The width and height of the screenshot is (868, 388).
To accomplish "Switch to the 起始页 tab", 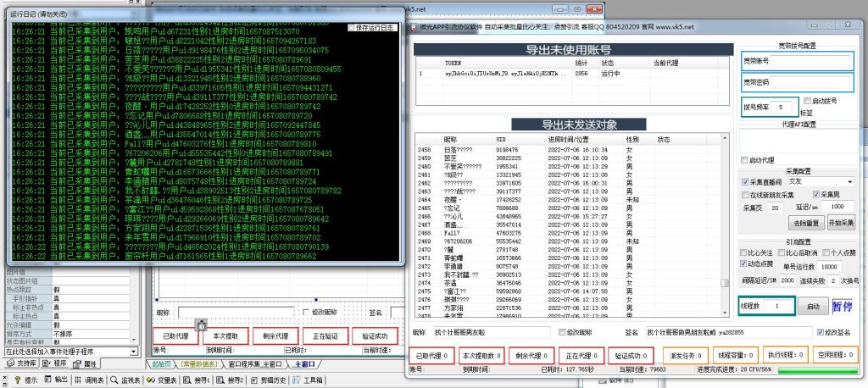I will click(163, 363).
